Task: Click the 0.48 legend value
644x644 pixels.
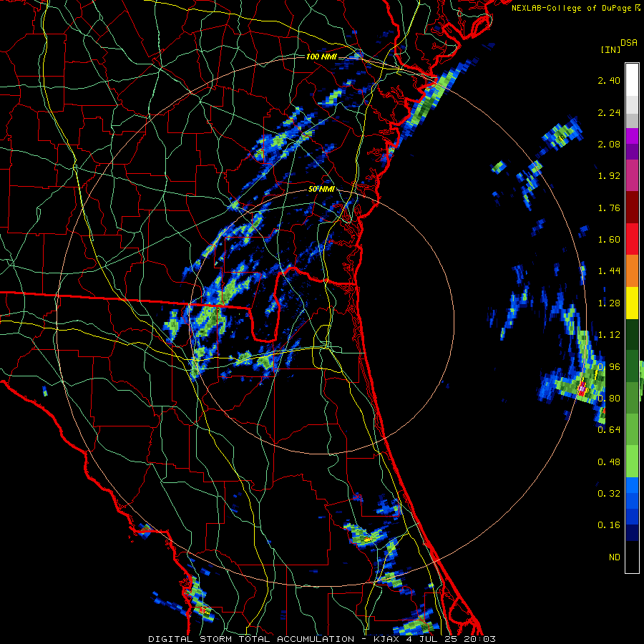Action: coord(609,462)
